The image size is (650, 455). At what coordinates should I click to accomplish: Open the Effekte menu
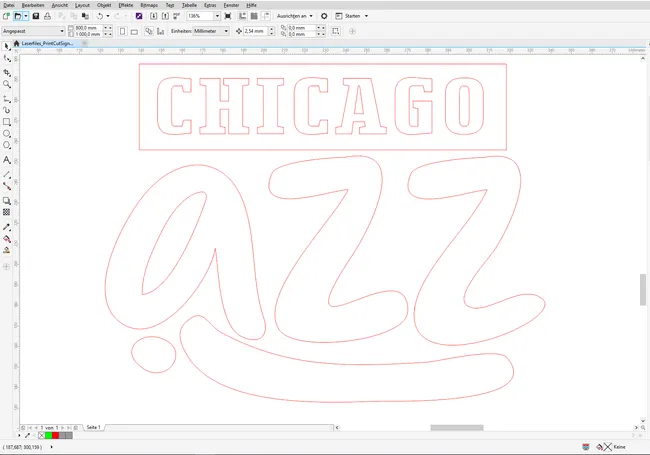pos(126,5)
